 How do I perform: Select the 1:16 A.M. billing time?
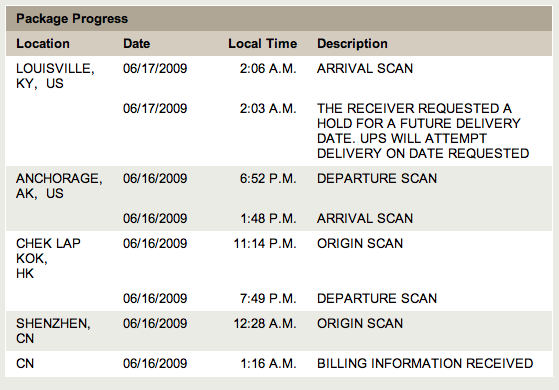(x=268, y=363)
